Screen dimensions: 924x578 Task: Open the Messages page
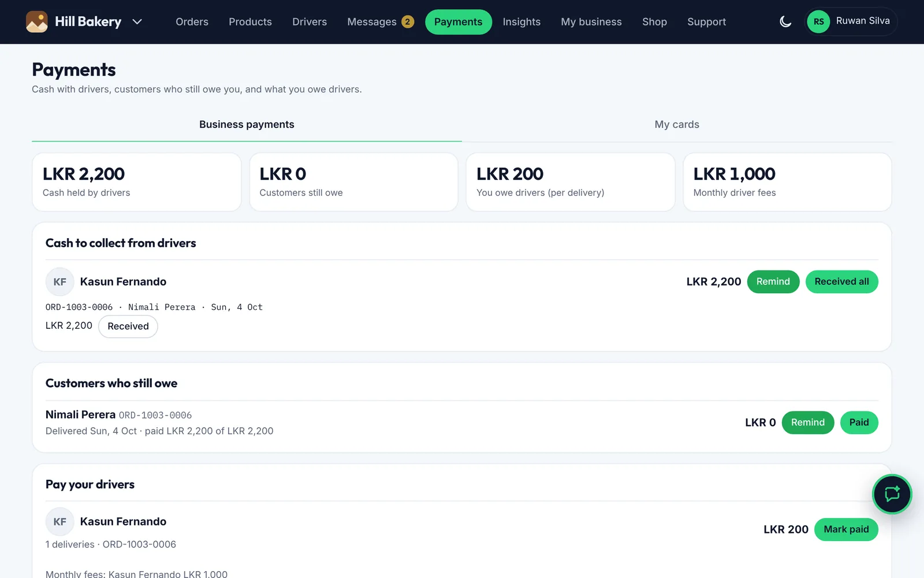pos(372,22)
